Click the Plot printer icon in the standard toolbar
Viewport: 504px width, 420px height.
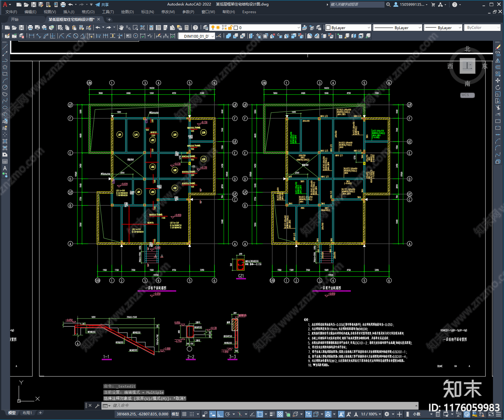(30, 28)
